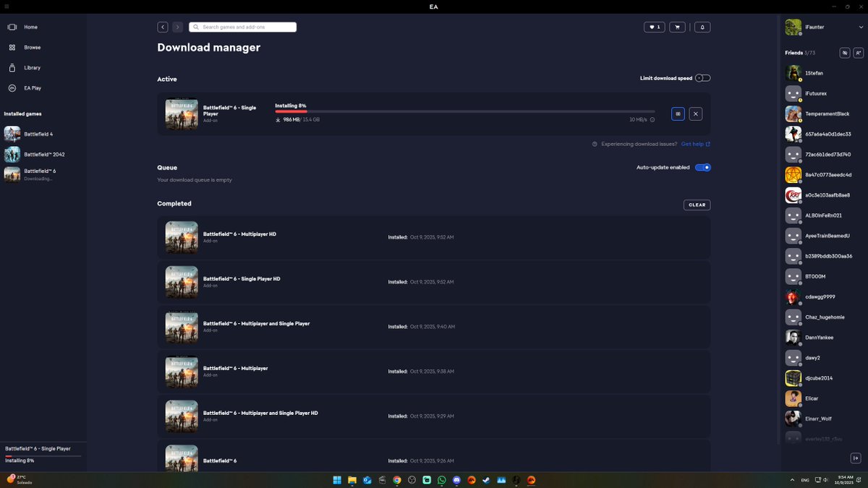Click the iFaunter profile avatar

(793, 27)
